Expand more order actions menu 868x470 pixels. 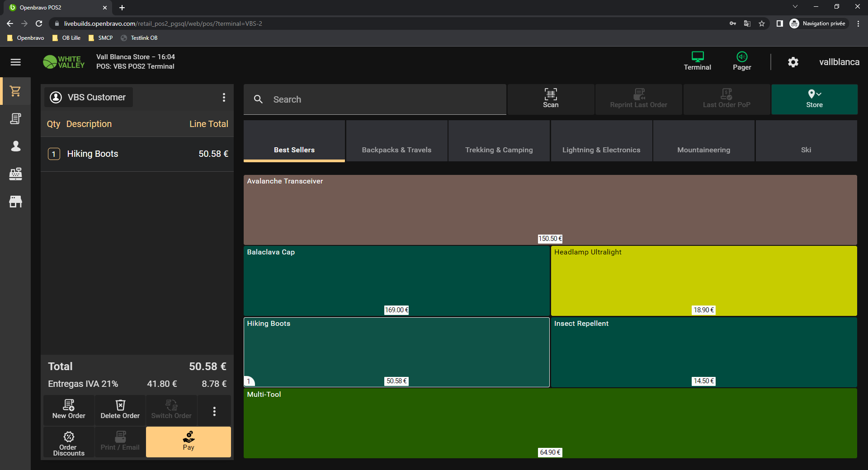pyautogui.click(x=214, y=411)
